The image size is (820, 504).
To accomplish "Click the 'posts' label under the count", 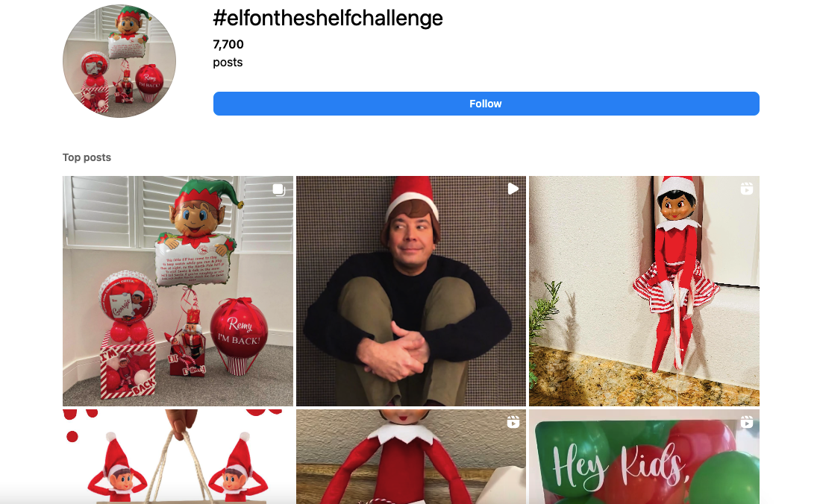I will (228, 63).
